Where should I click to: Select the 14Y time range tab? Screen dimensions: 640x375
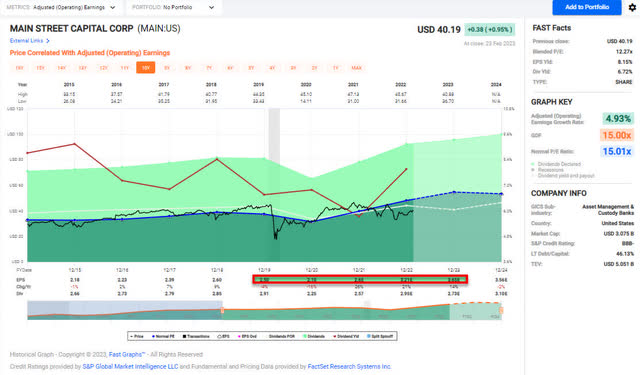[62, 68]
